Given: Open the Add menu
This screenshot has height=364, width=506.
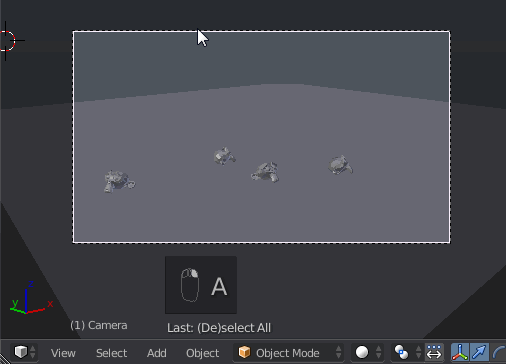Looking at the screenshot, I should click(x=157, y=353).
